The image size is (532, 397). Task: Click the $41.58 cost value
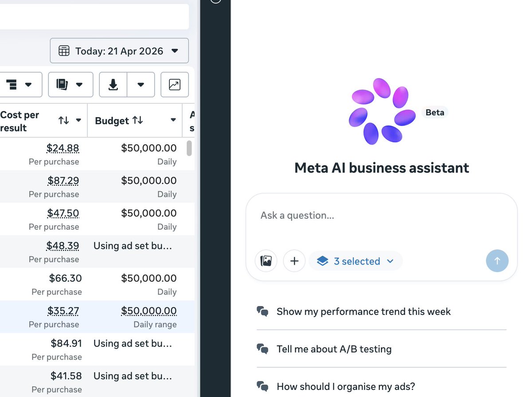tap(66, 376)
